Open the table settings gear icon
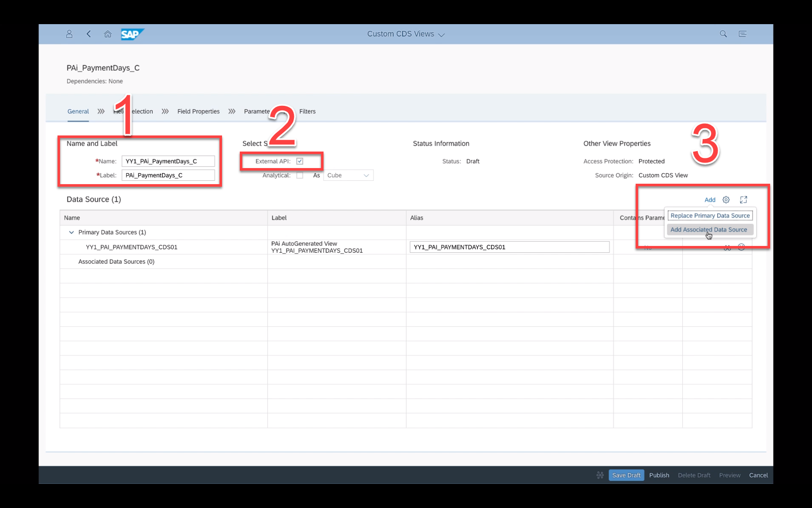The width and height of the screenshot is (812, 508). pos(726,200)
